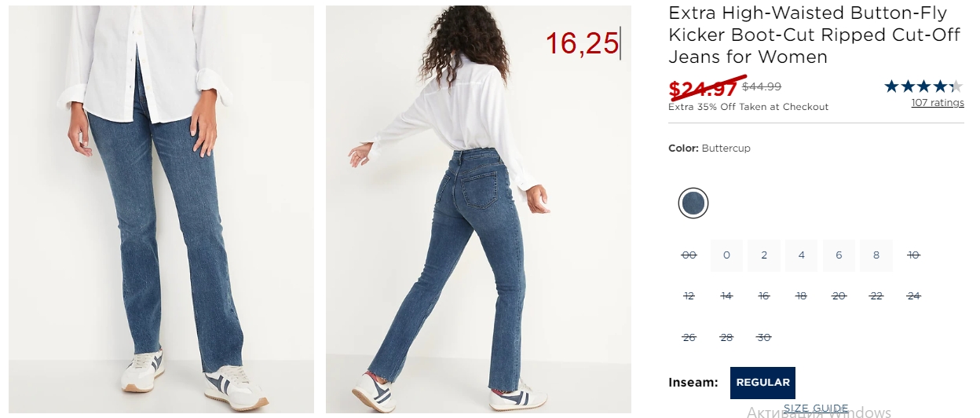The width and height of the screenshot is (980, 418).
Task: Choose size 4
Action: 802,255
